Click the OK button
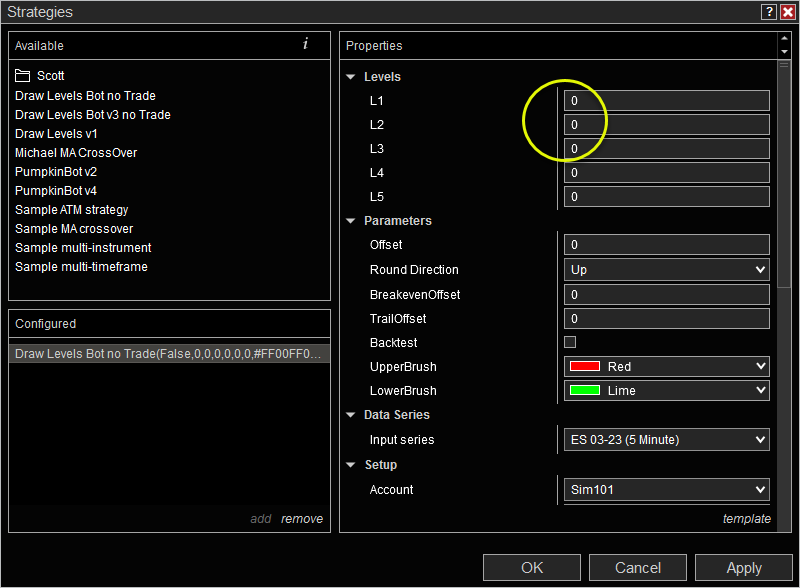This screenshot has height=588, width=800. tap(532, 568)
